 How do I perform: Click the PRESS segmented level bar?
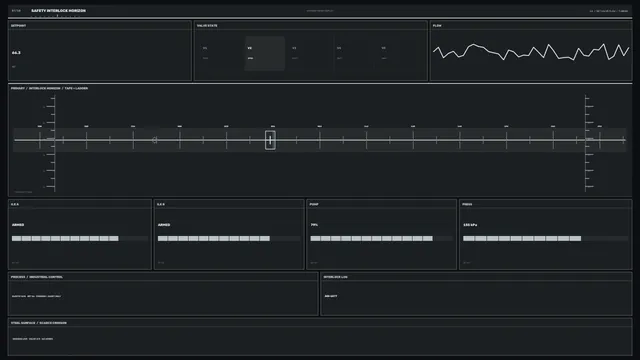pyautogui.click(x=545, y=238)
